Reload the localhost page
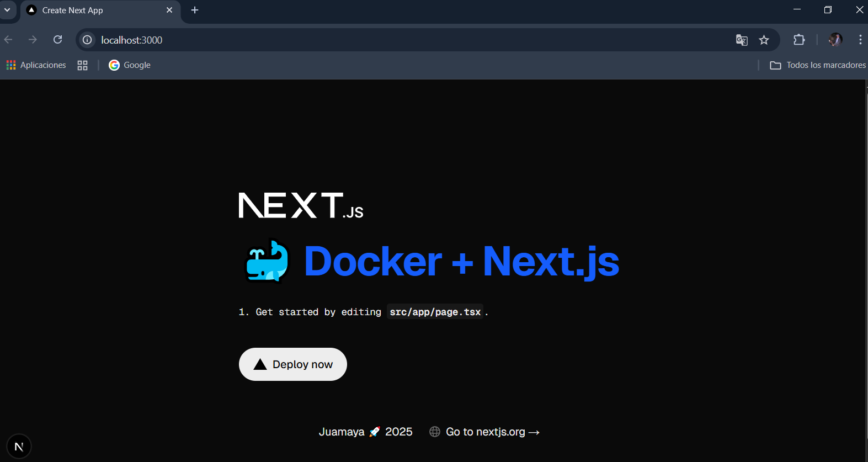The image size is (868, 462). pyautogui.click(x=57, y=40)
